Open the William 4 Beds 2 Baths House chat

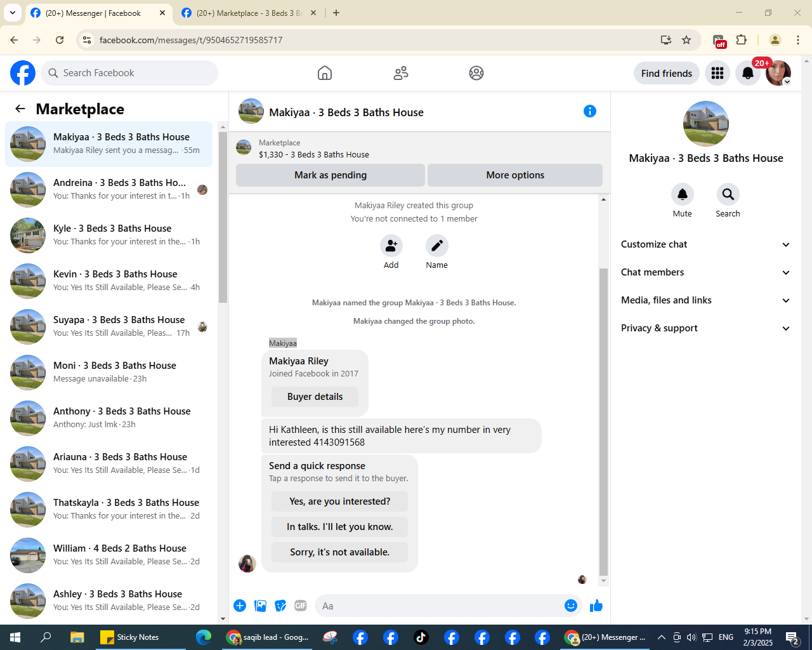[x=109, y=555]
